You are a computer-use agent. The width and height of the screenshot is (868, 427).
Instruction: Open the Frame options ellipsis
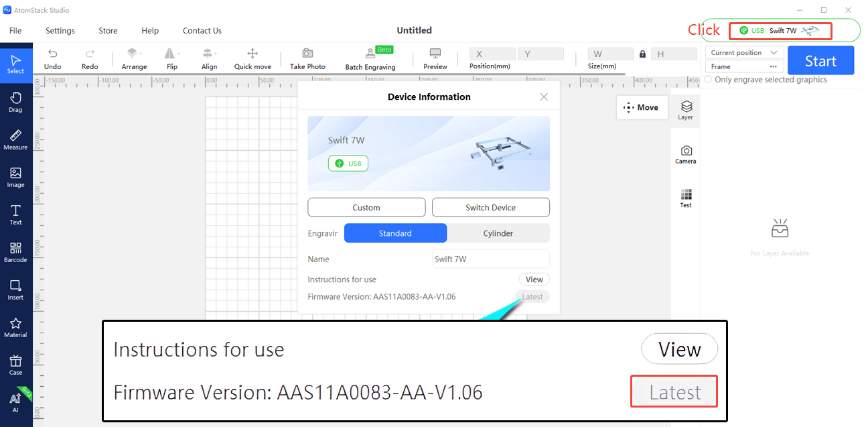coord(774,66)
